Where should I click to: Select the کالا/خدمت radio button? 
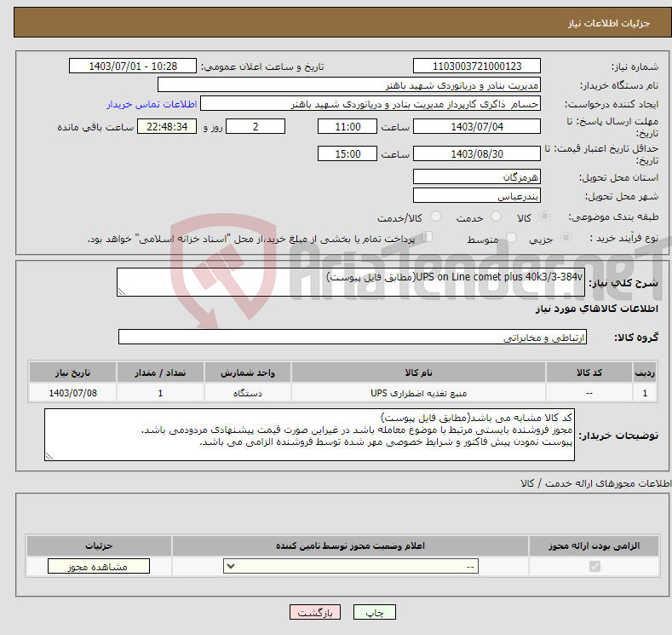pos(435,216)
